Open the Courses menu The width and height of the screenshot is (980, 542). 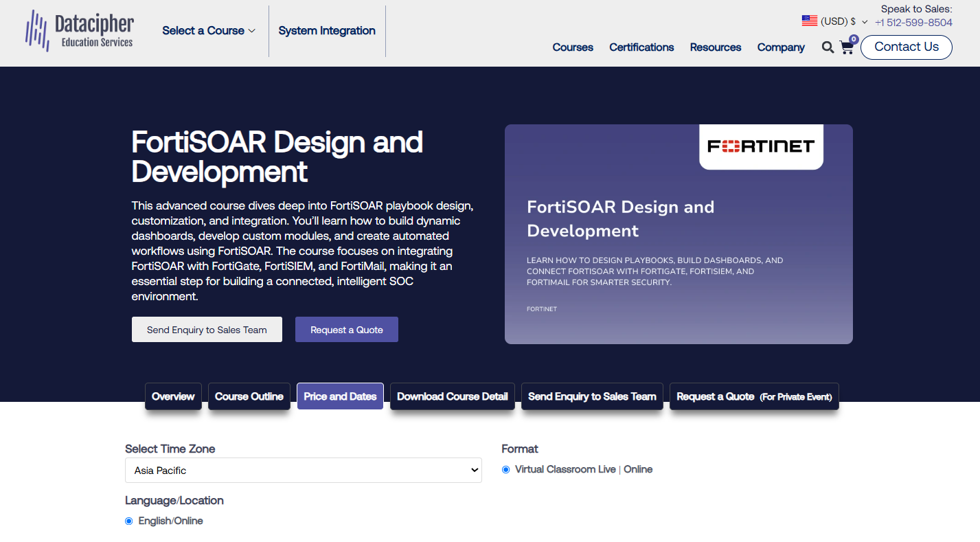(573, 47)
